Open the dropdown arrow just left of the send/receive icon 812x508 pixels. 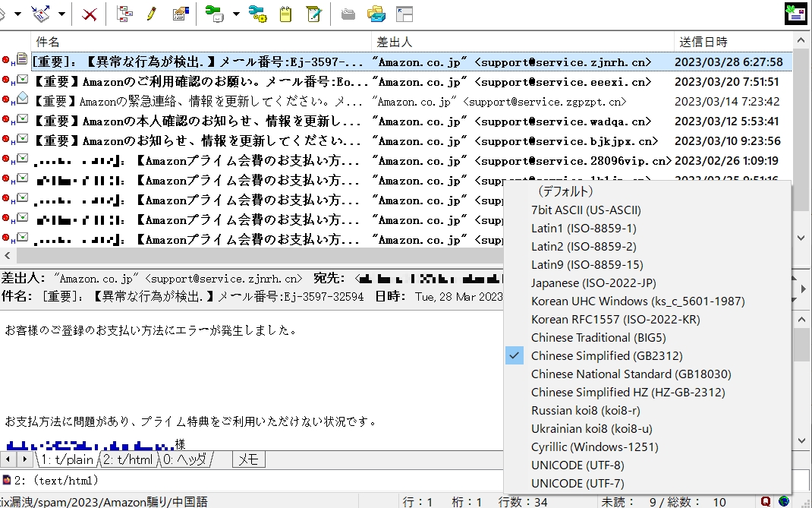17,14
